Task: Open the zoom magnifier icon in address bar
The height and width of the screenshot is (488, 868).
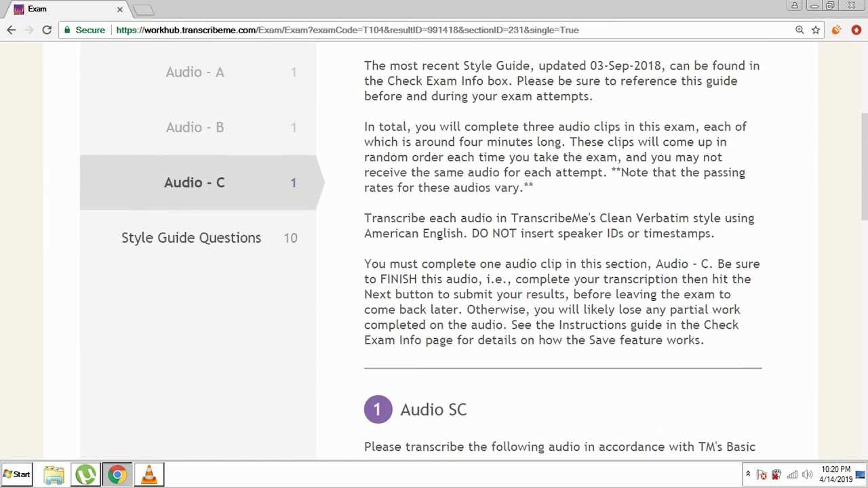Action: point(800,30)
